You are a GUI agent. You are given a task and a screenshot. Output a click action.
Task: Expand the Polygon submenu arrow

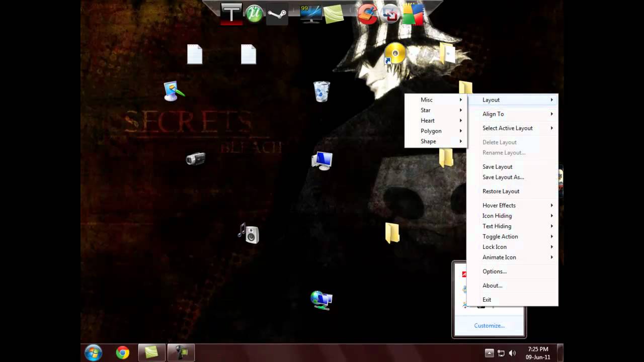click(x=460, y=131)
